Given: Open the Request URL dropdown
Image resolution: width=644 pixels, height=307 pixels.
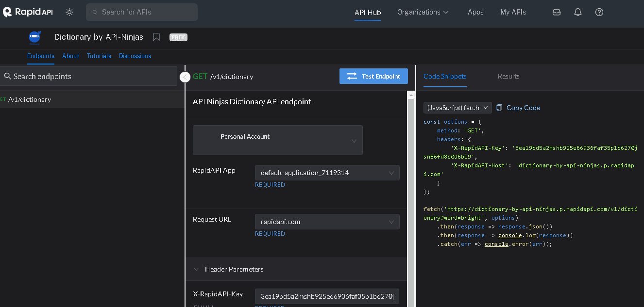Looking at the screenshot, I should coord(327,222).
